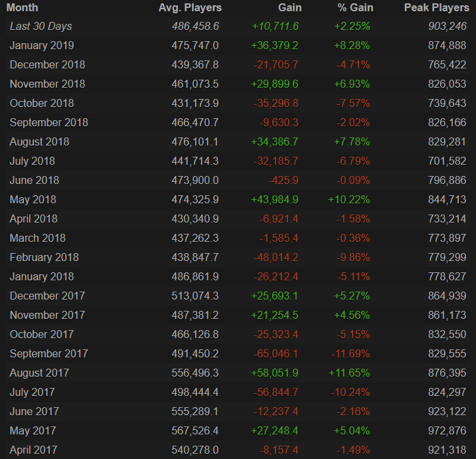
Task: Select the Last 30 Days row label
Action: (x=41, y=27)
